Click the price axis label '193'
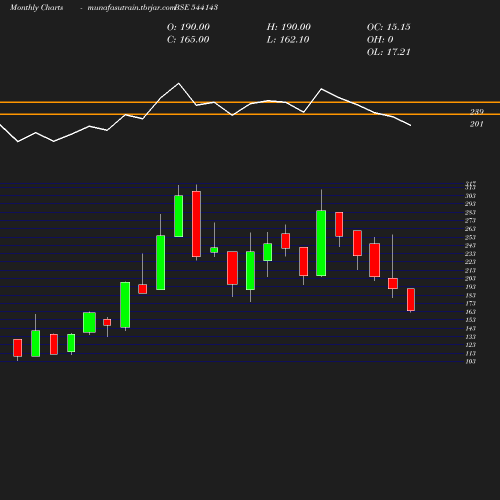This screenshot has width=500, height=500. (470, 287)
